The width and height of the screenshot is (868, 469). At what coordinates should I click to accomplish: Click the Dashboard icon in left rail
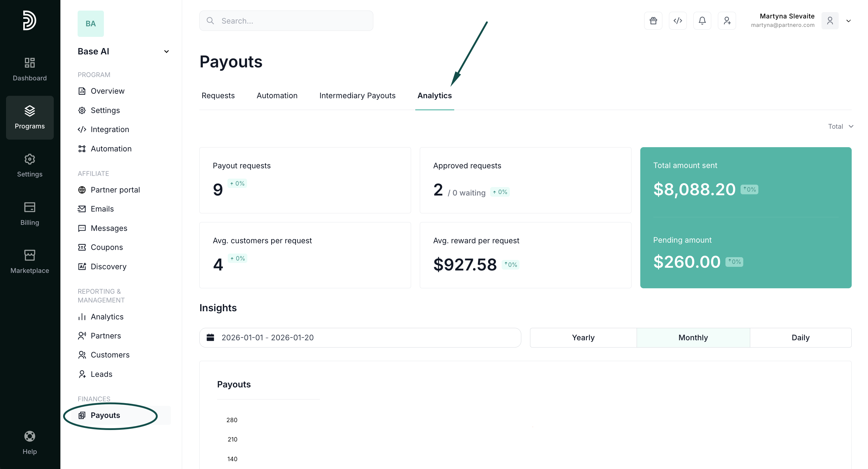click(30, 69)
